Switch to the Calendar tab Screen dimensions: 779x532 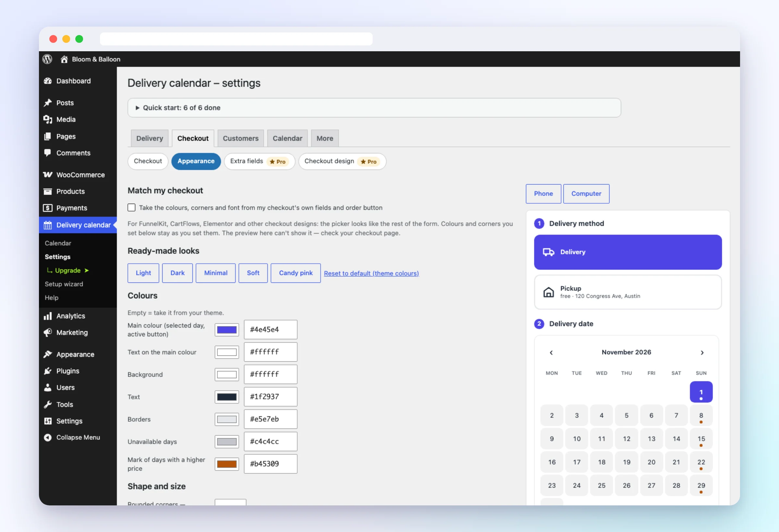pyautogui.click(x=287, y=139)
